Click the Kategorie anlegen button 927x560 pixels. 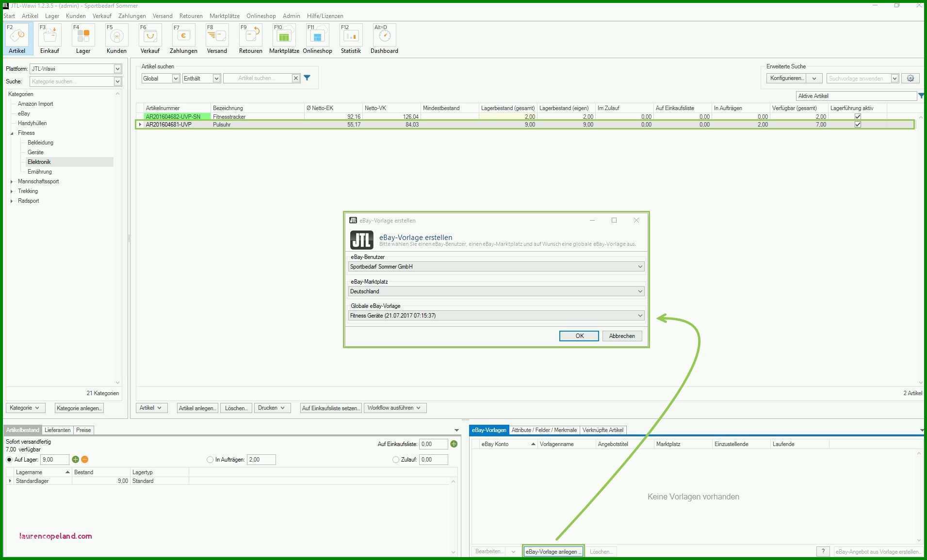(x=79, y=408)
